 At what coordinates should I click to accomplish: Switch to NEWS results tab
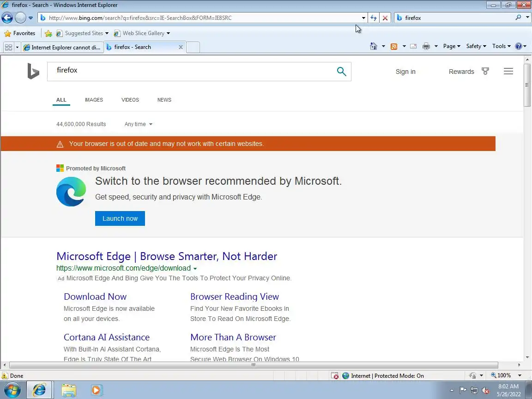click(x=164, y=100)
